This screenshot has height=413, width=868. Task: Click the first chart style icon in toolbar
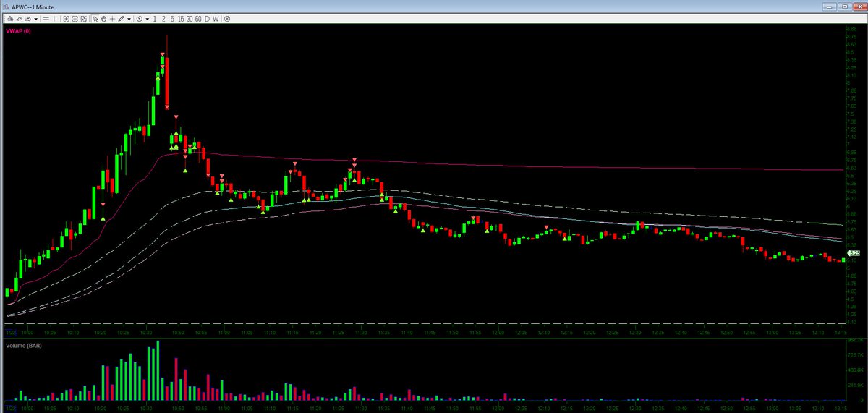10,19
